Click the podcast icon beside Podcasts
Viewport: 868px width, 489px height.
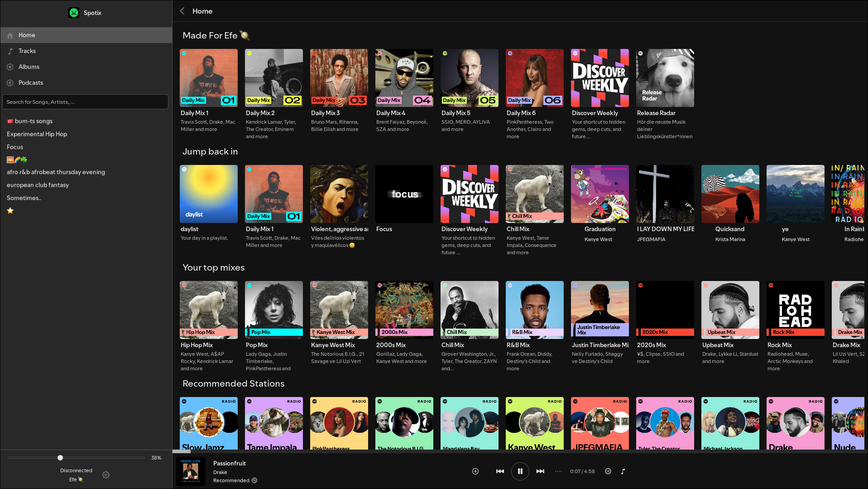pos(10,83)
